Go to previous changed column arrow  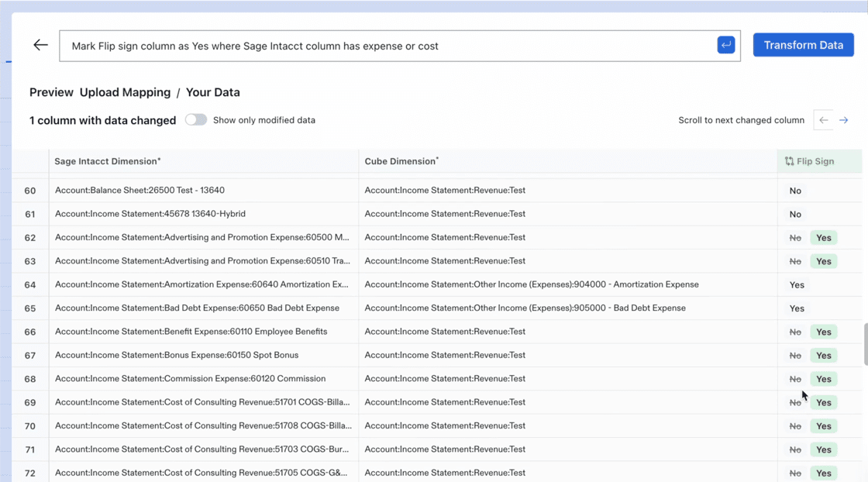click(x=824, y=120)
